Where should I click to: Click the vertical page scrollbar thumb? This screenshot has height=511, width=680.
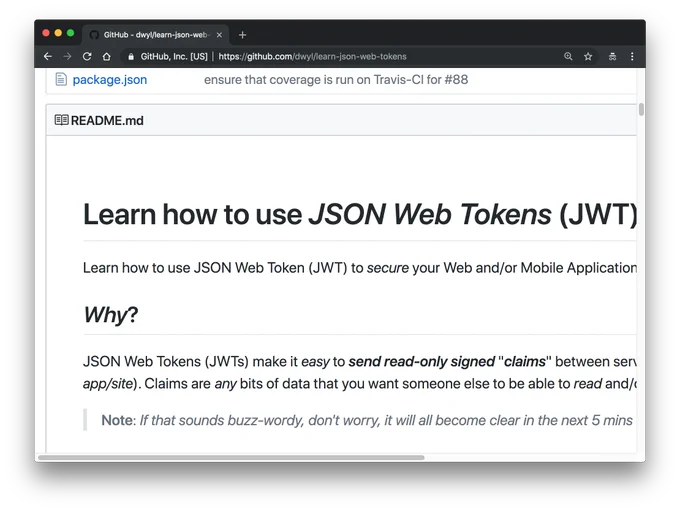pos(641,109)
